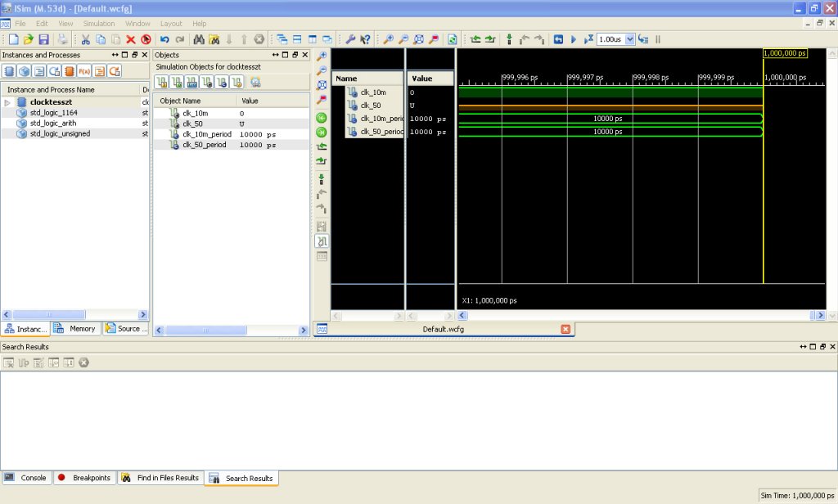Zoom to cursor in top toolbar
838x504 pixels.
(x=434, y=39)
